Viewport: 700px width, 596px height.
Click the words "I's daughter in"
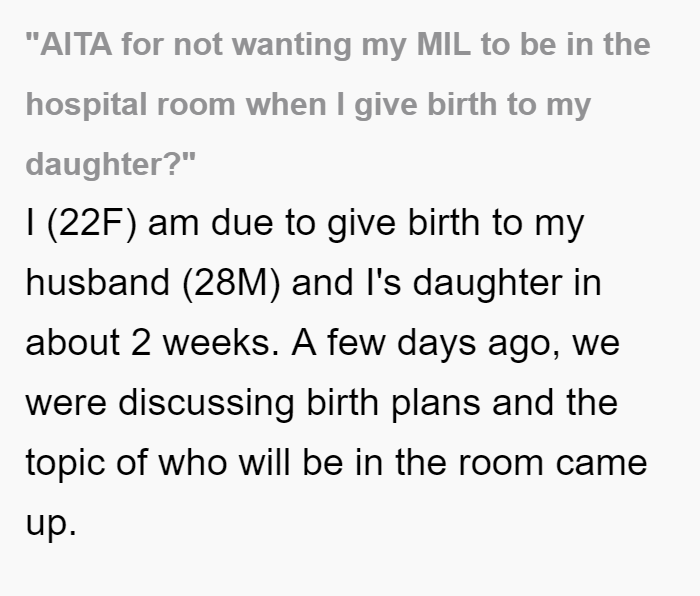[x=483, y=283]
